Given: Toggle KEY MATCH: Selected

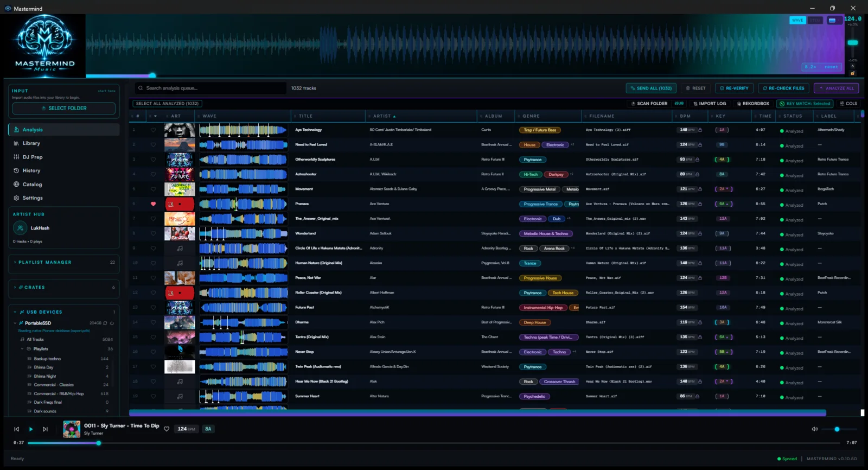Looking at the screenshot, I should [x=805, y=104].
